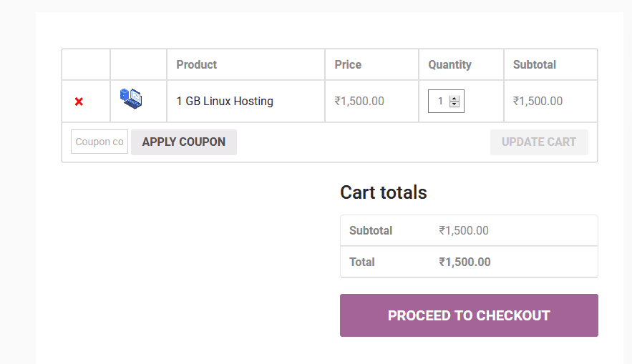
Task: Click the Product column header
Action: [197, 64]
